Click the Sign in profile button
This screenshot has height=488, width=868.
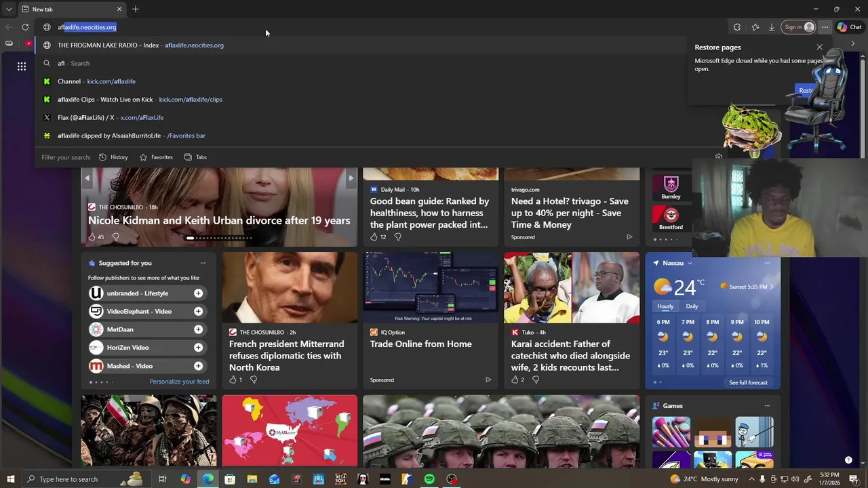pos(798,27)
